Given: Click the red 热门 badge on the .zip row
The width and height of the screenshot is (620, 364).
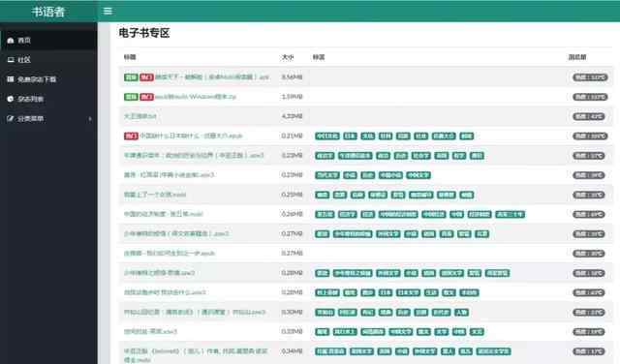Looking at the screenshot, I should [146, 97].
